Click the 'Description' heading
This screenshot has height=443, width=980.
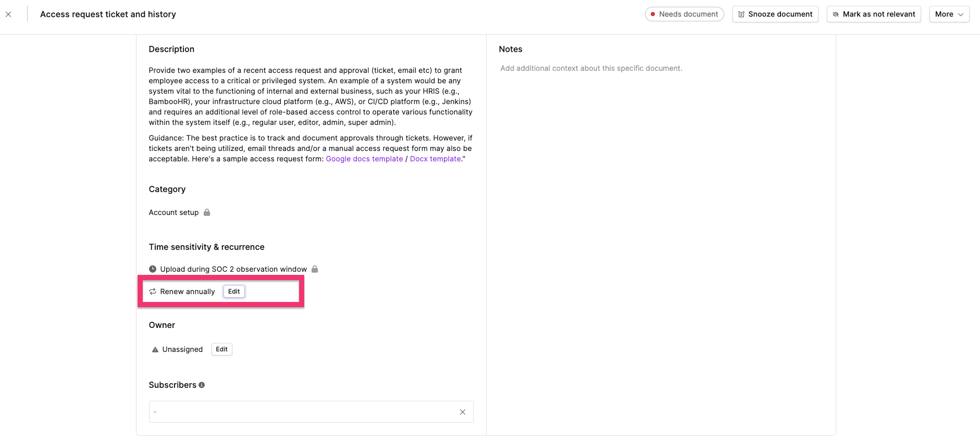(x=171, y=49)
